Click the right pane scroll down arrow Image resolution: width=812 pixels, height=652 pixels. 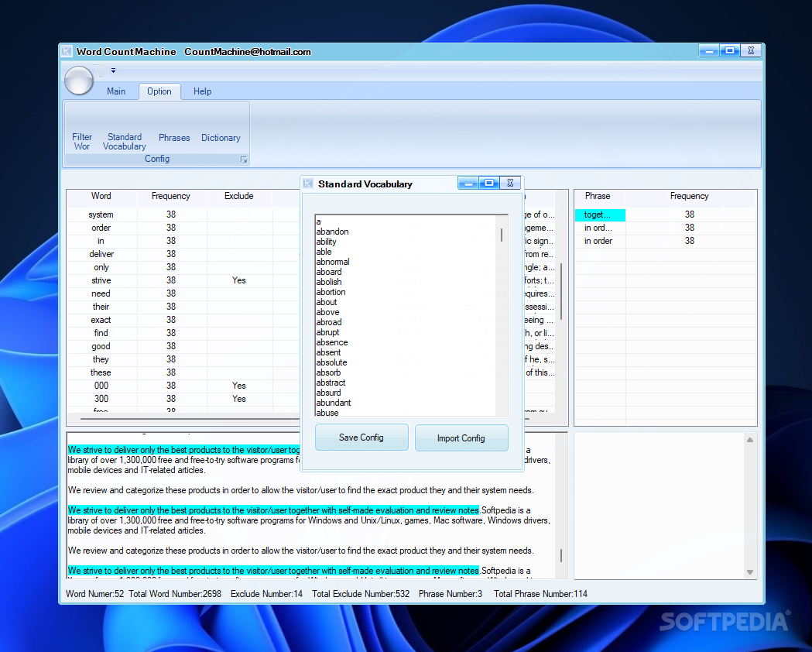(750, 572)
